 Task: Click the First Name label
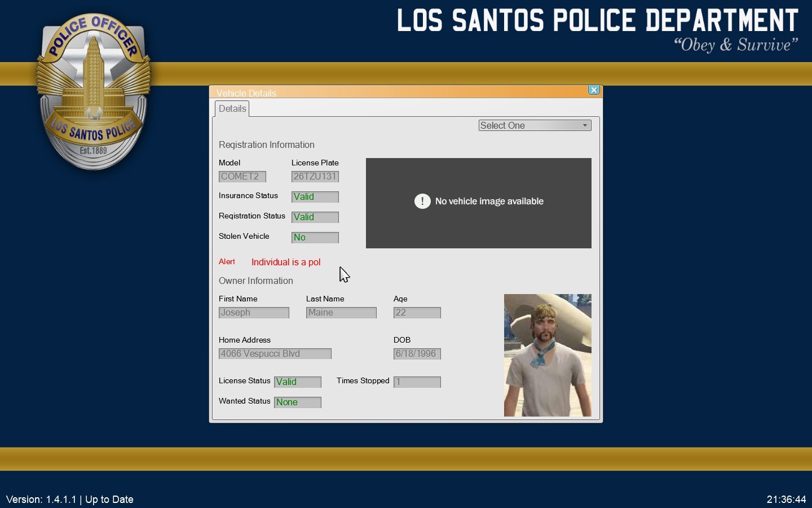pos(238,299)
